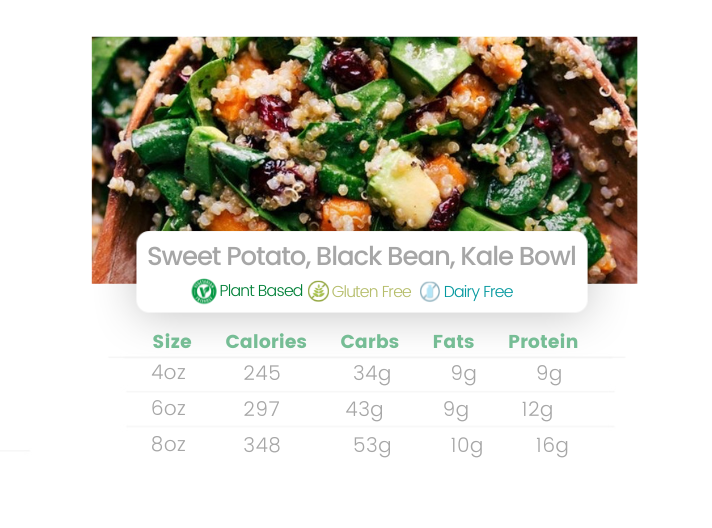The height and width of the screenshot is (528, 712).
Task: Click the 53g carbs value
Action: point(372,445)
